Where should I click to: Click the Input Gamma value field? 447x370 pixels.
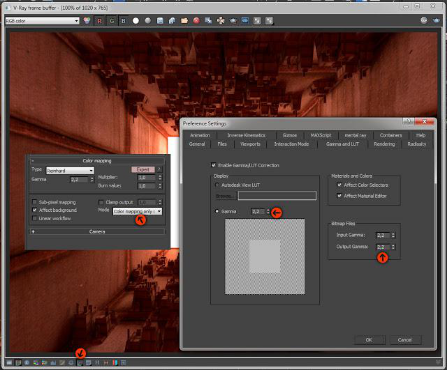pos(383,235)
